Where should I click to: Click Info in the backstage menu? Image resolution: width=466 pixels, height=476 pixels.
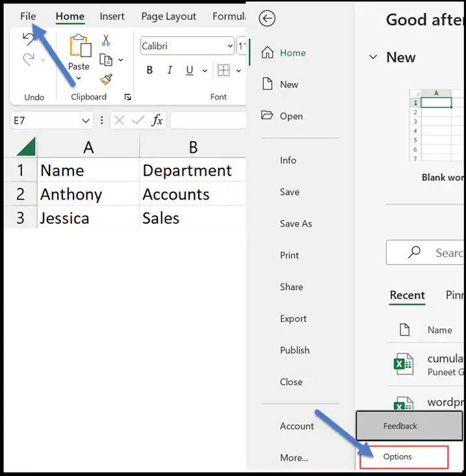pos(288,160)
